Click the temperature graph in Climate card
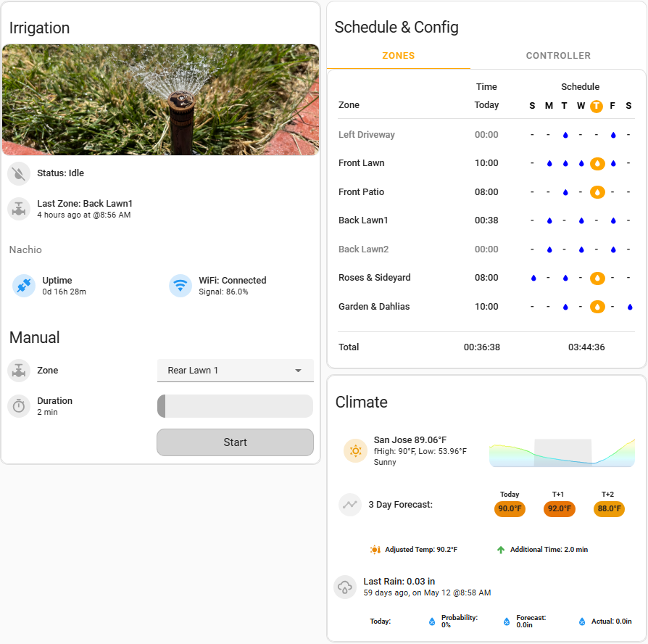Viewport: 648px width, 644px height. coord(562,453)
